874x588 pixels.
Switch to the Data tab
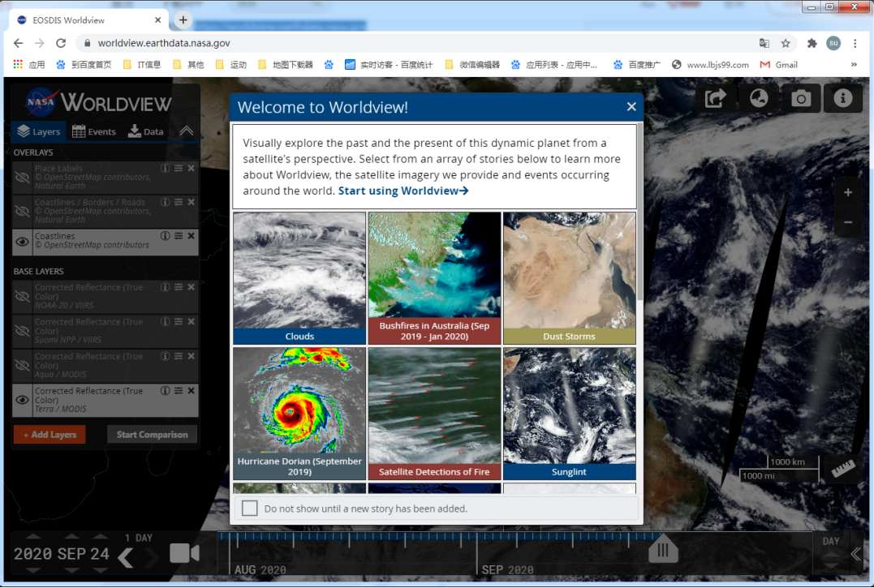tap(146, 131)
